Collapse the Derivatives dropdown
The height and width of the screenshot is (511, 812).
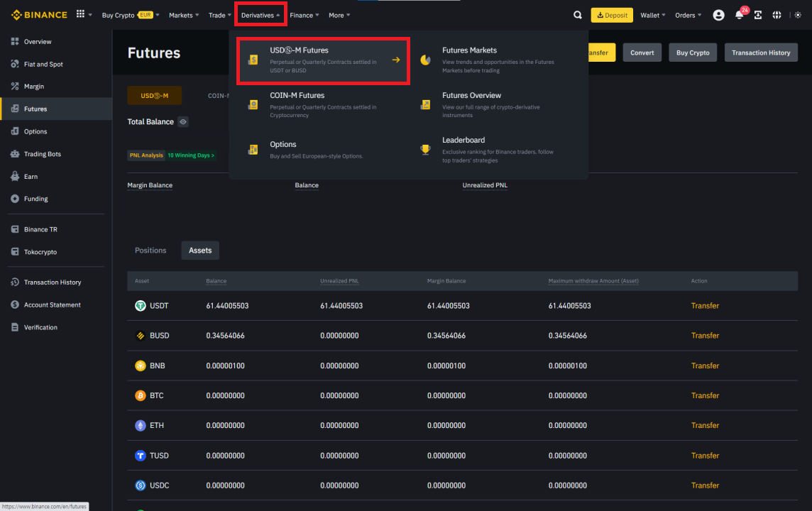(260, 15)
